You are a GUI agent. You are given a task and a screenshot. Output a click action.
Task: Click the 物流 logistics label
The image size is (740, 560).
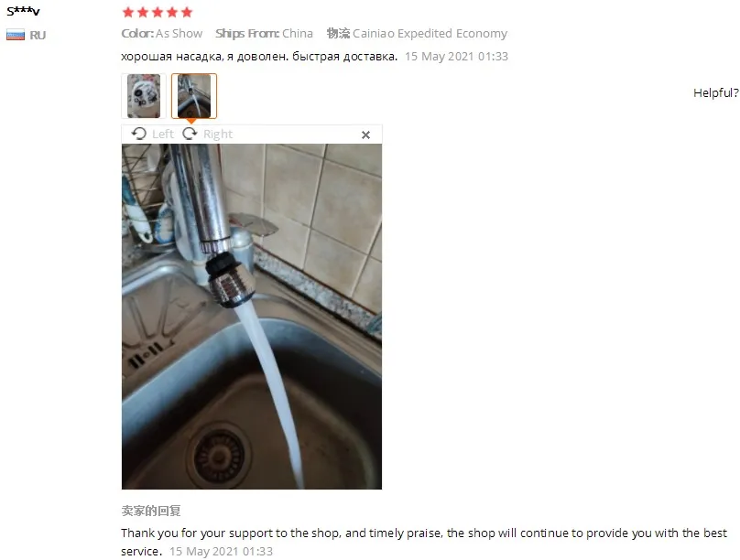(x=338, y=34)
